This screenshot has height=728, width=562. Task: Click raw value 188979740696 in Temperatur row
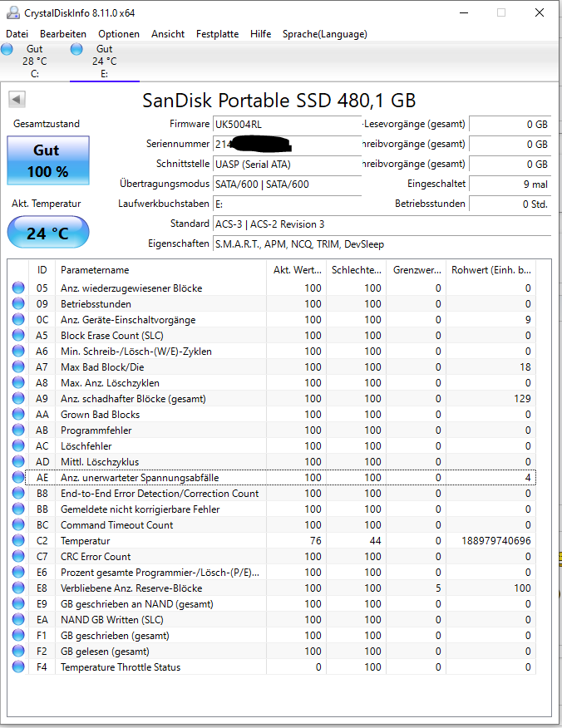pyautogui.click(x=496, y=540)
